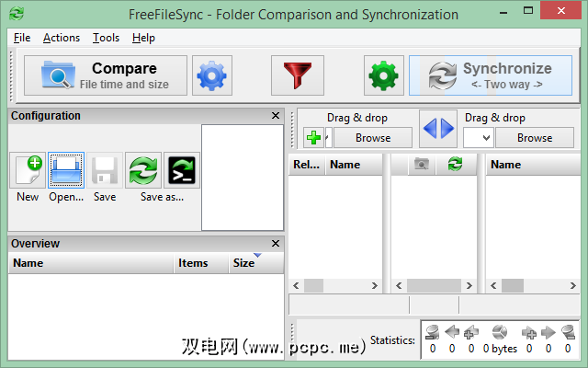Add folder pair with green plus

pyautogui.click(x=313, y=138)
